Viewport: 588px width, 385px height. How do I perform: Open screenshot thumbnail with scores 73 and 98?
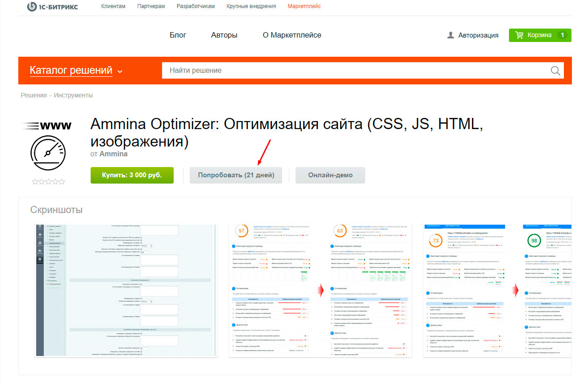click(x=497, y=290)
